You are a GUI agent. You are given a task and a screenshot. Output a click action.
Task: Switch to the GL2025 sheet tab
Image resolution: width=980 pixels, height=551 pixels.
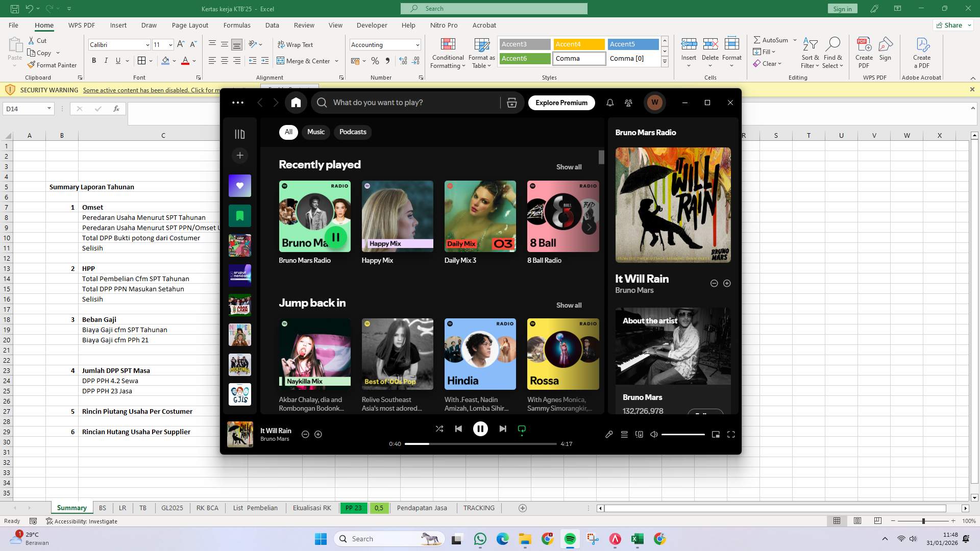click(172, 508)
